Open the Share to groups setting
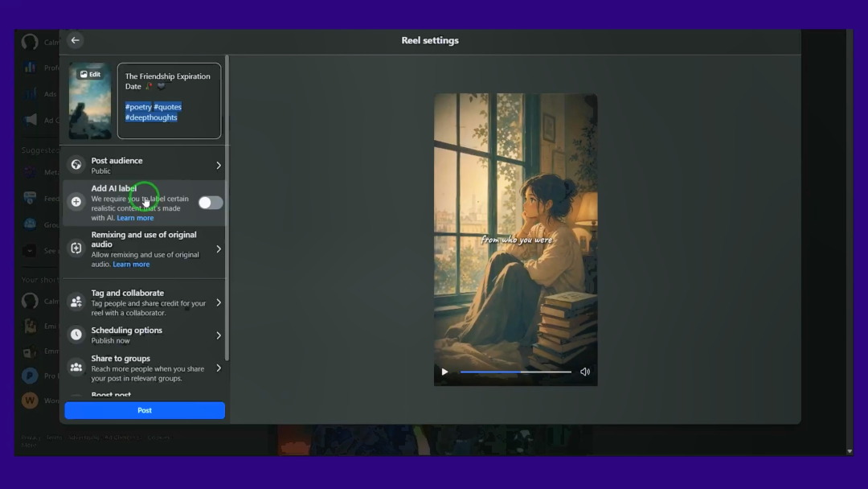This screenshot has width=868, height=489. pos(145,368)
